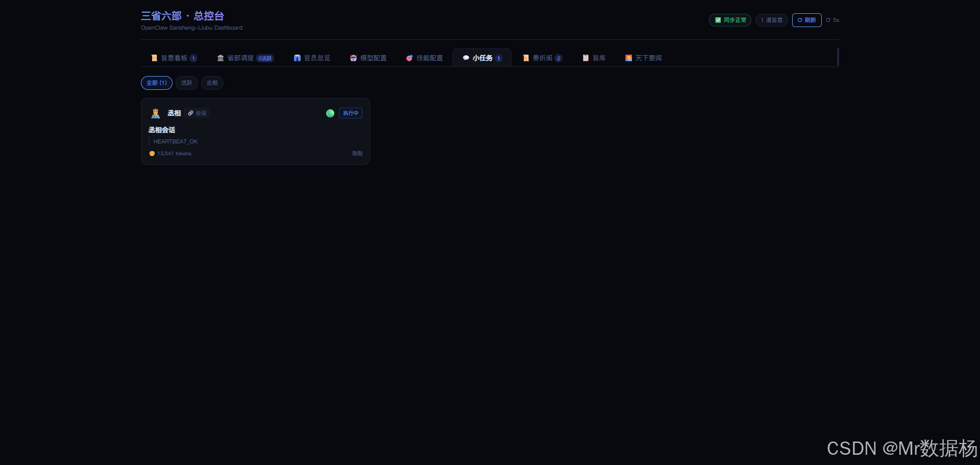Click the green status dot
This screenshot has height=465, width=980.
(x=330, y=113)
